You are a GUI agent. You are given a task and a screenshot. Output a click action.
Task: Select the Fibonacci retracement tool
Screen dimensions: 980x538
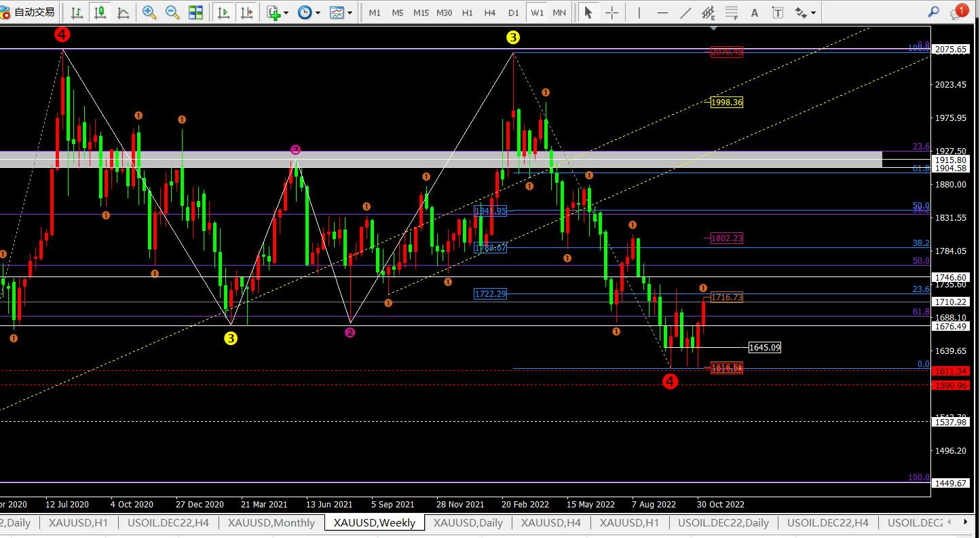click(x=732, y=12)
